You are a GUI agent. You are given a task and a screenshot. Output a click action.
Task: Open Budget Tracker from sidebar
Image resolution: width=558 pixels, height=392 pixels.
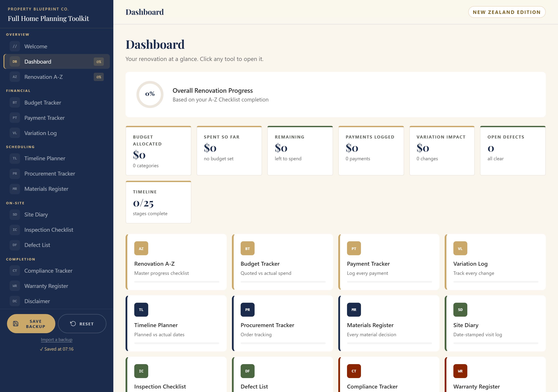click(x=57, y=103)
